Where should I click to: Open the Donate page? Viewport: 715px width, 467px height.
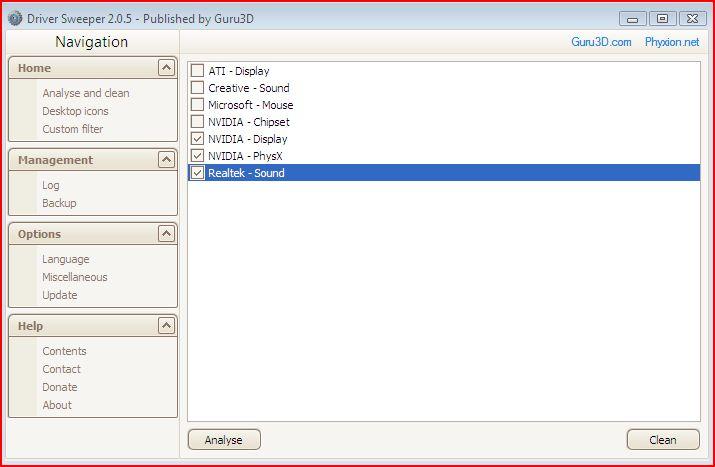[60, 387]
